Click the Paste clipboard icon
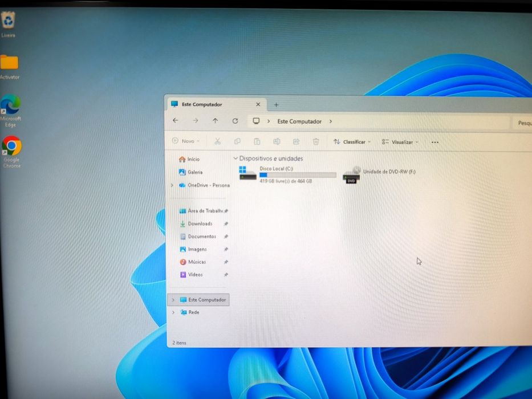The width and height of the screenshot is (532, 399). [257, 141]
